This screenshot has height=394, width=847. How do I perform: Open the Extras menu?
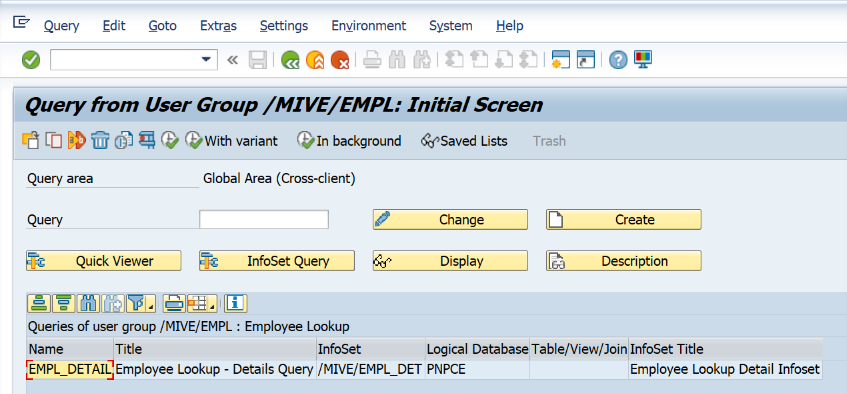pos(218,25)
